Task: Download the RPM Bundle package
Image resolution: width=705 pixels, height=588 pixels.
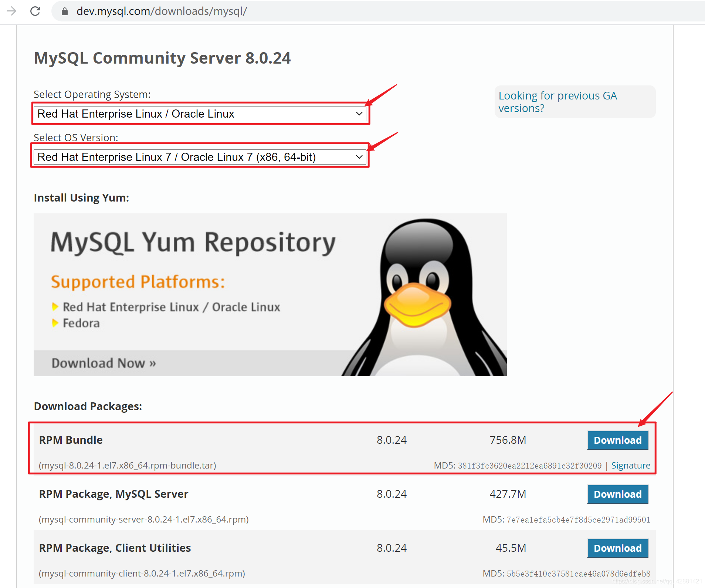Action: point(618,440)
